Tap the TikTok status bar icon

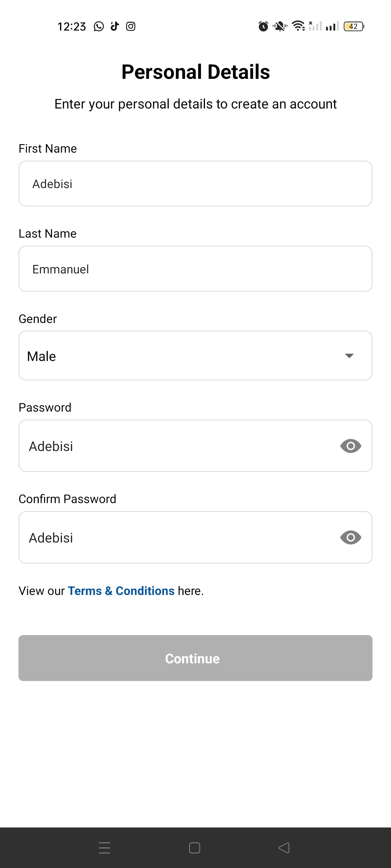[x=115, y=26]
